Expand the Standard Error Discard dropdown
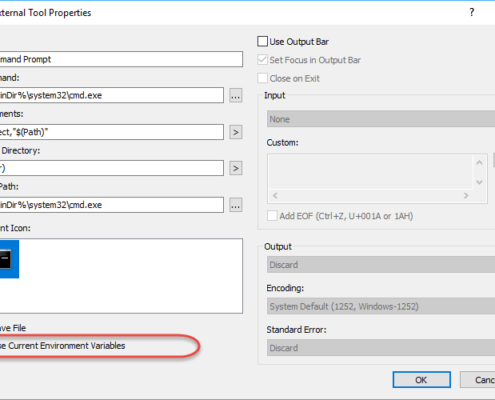This screenshot has height=400, width=495. point(381,348)
